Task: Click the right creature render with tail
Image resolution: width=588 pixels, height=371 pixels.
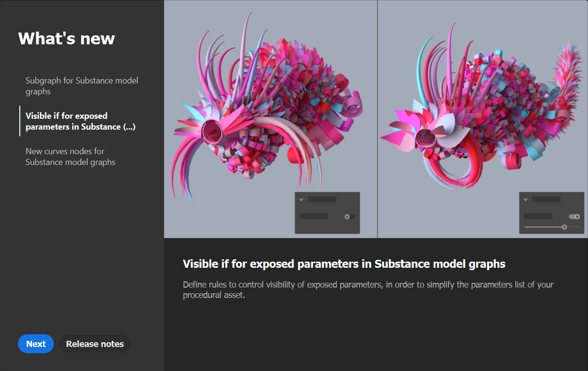Action: 483,119
